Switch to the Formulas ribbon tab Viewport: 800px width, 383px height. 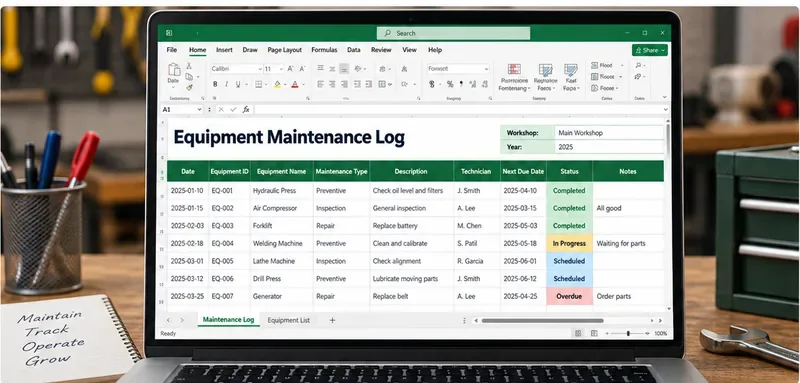(324, 50)
